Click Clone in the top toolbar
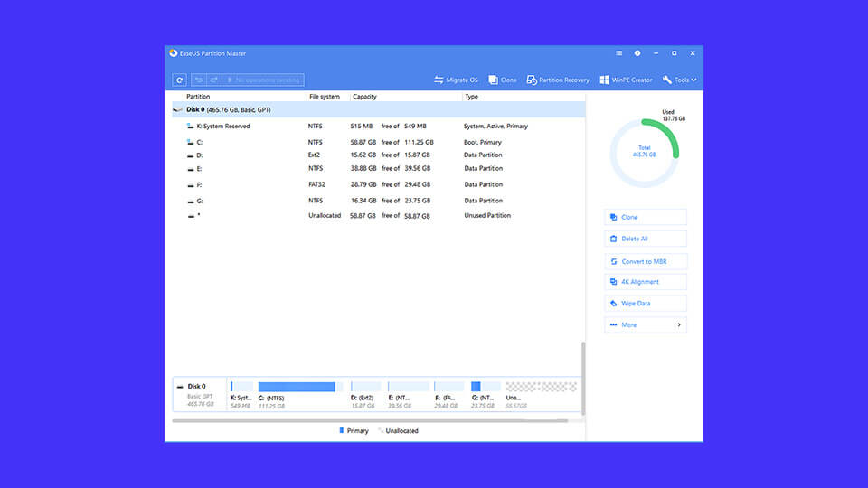The height and width of the screenshot is (488, 868). 503,80
